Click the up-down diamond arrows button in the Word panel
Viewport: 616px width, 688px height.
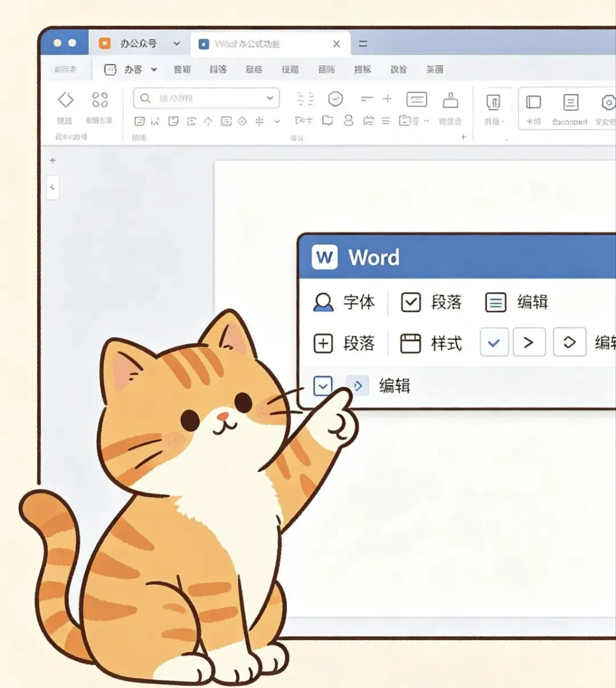570,343
